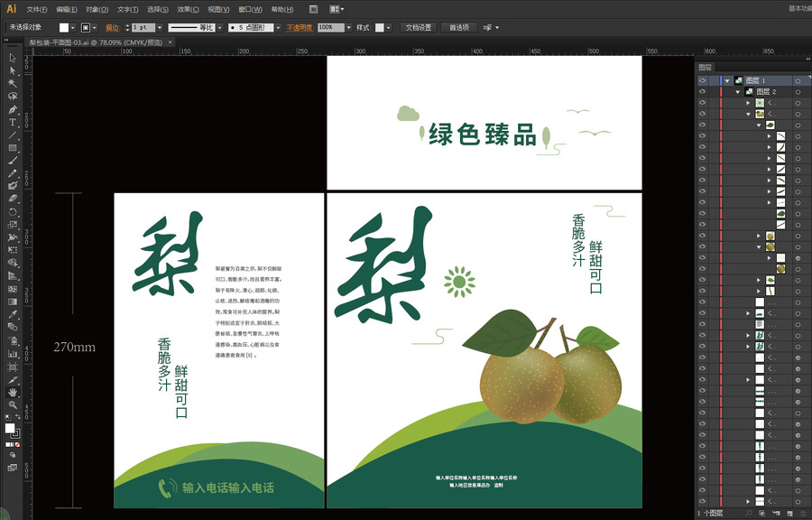Select the Width warp tool

[x=13, y=237]
